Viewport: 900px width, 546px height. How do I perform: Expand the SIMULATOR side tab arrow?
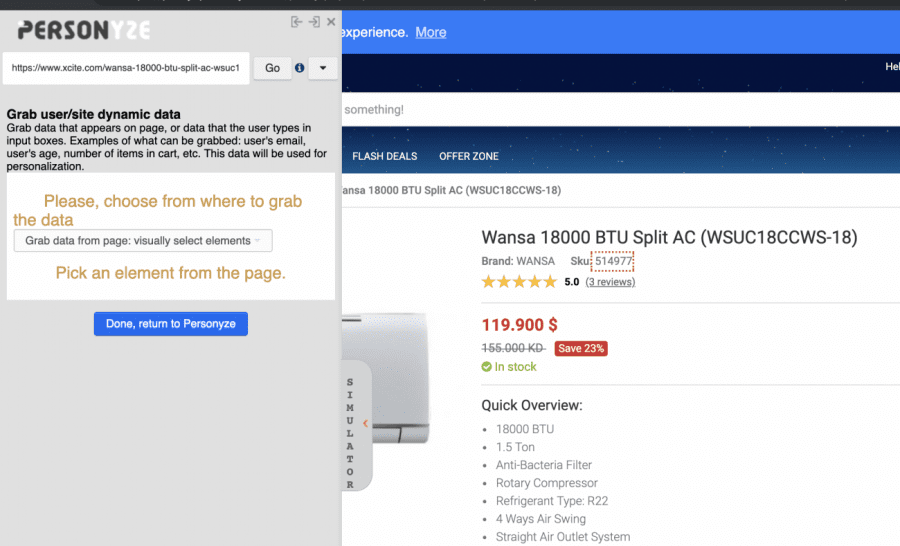365,424
